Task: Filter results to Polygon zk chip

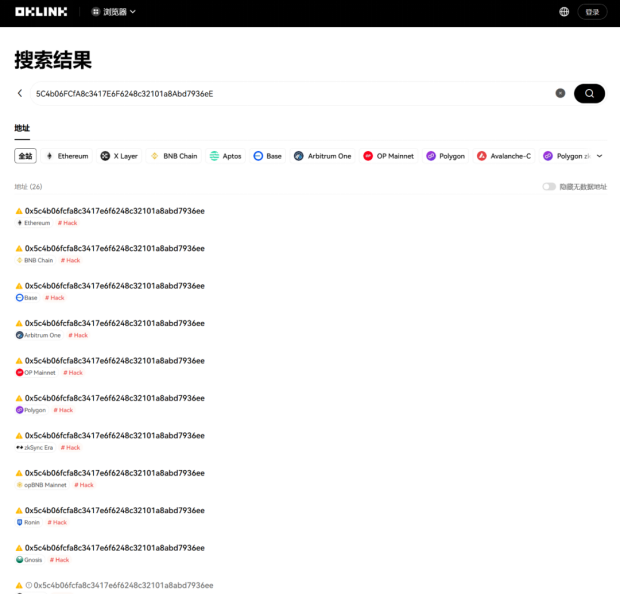Action: pos(566,156)
